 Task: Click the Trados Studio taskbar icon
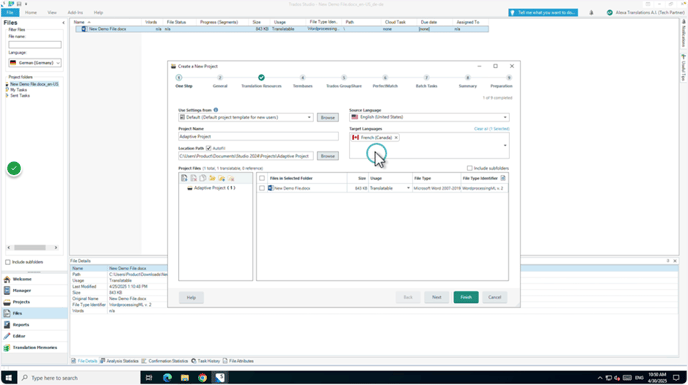220,378
